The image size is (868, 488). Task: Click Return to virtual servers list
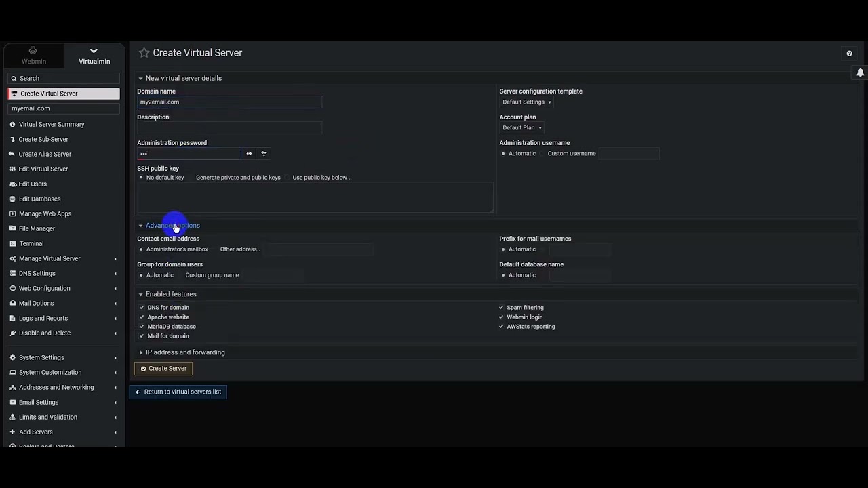[x=178, y=392]
